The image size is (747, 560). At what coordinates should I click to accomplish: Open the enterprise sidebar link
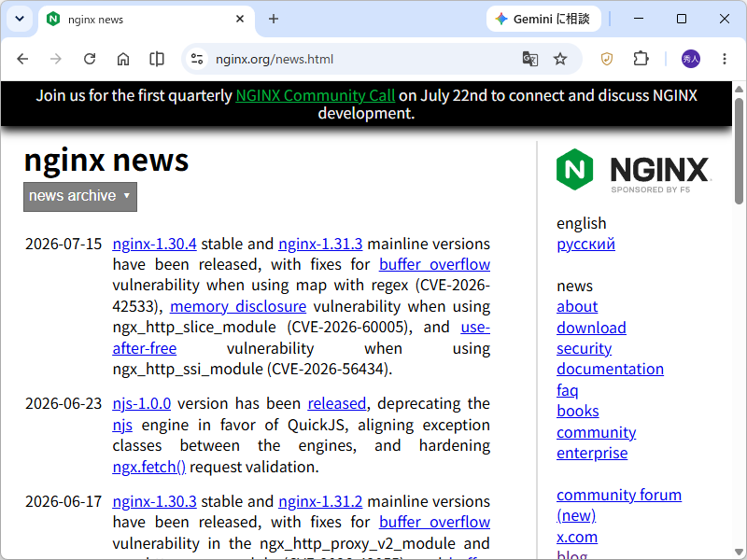point(592,453)
